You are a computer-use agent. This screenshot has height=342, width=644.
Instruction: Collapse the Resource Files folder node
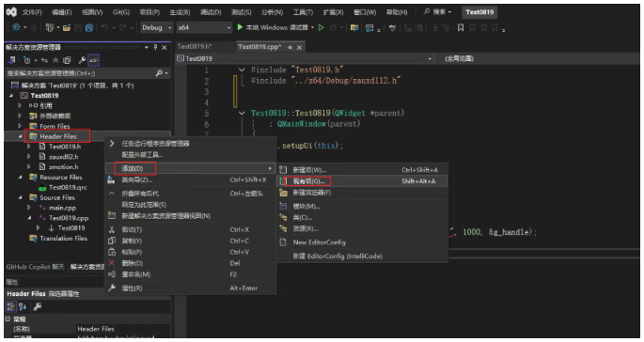(20, 177)
